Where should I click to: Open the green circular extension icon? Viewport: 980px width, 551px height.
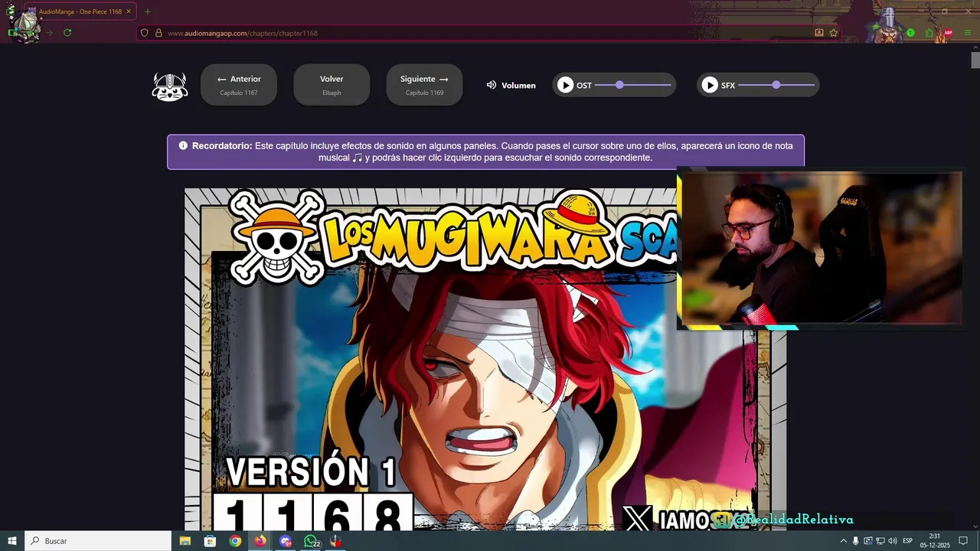pyautogui.click(x=910, y=33)
